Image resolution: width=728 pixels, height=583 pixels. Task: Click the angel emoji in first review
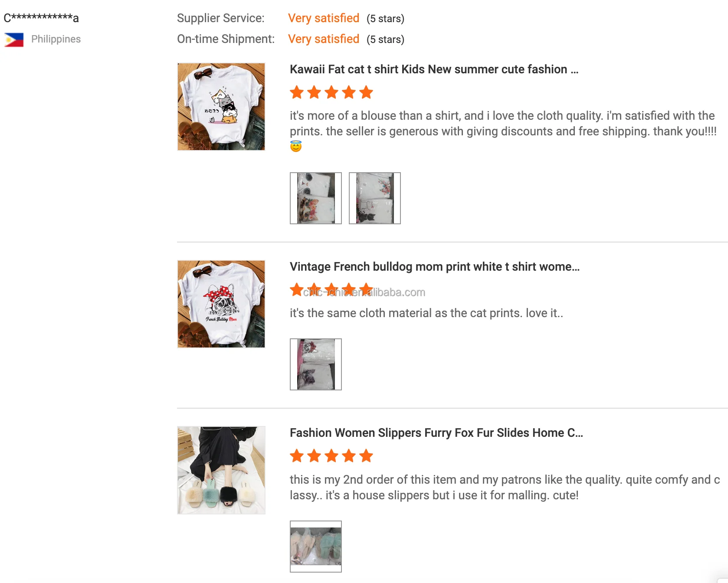(x=296, y=147)
